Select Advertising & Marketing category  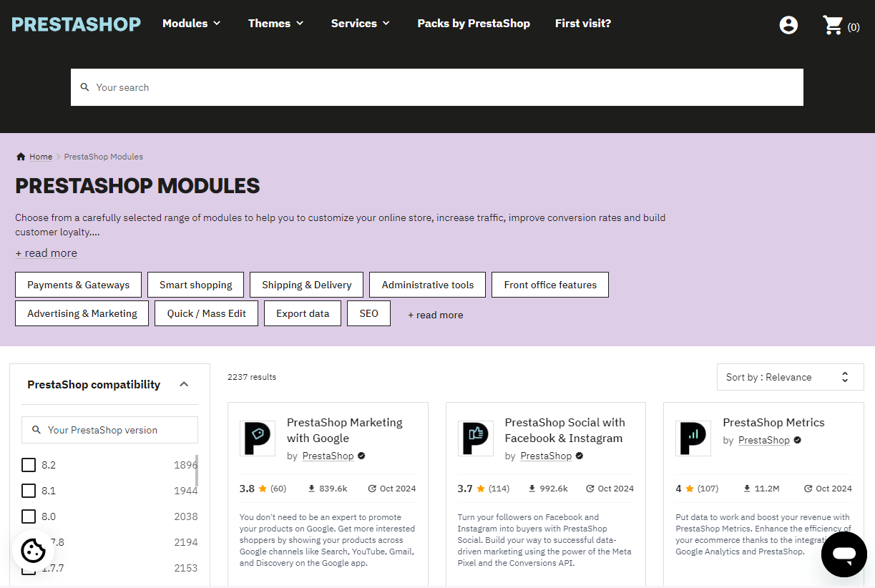[82, 313]
